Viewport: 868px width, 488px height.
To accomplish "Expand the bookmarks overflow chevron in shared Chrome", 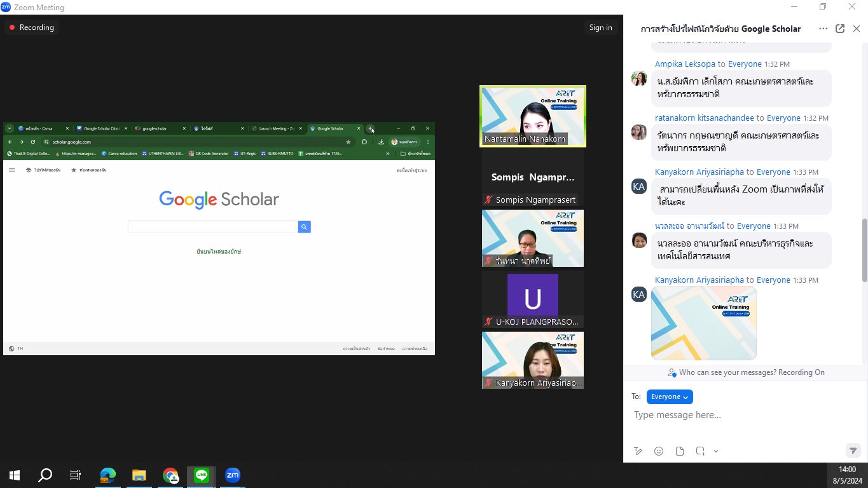I will [388, 154].
